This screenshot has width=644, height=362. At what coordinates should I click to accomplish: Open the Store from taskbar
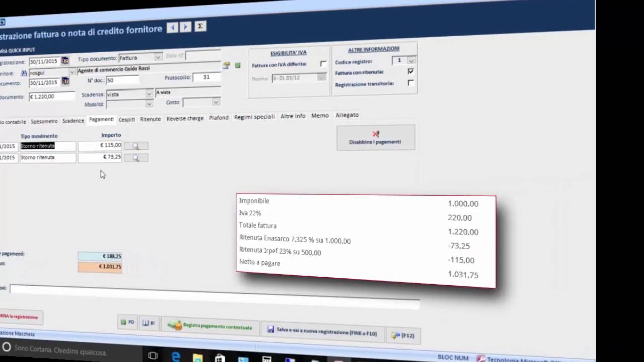220,358
